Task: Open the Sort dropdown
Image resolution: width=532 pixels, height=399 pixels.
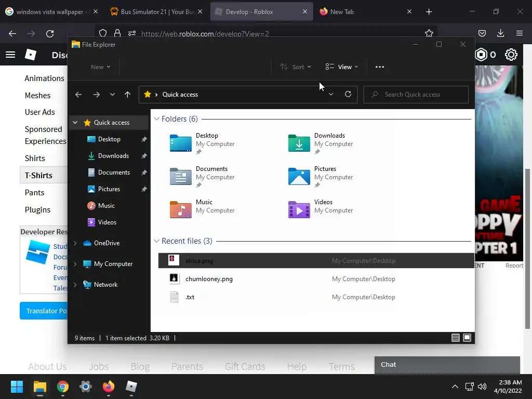Action: point(296,67)
